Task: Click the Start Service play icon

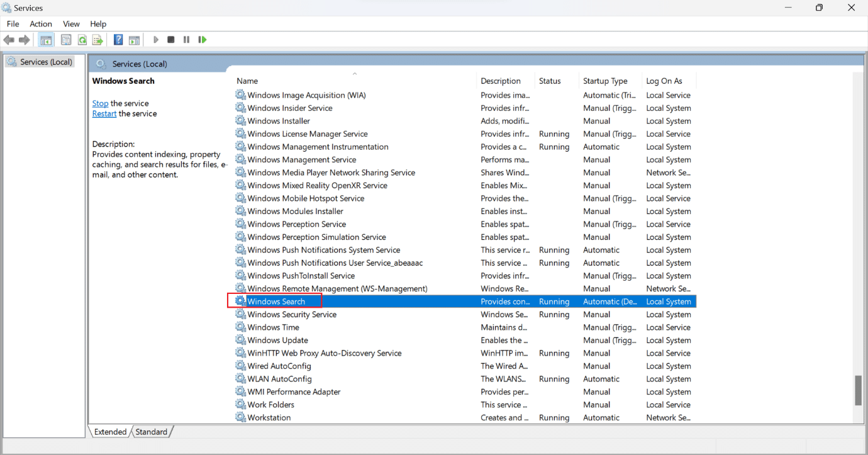Action: 155,40
